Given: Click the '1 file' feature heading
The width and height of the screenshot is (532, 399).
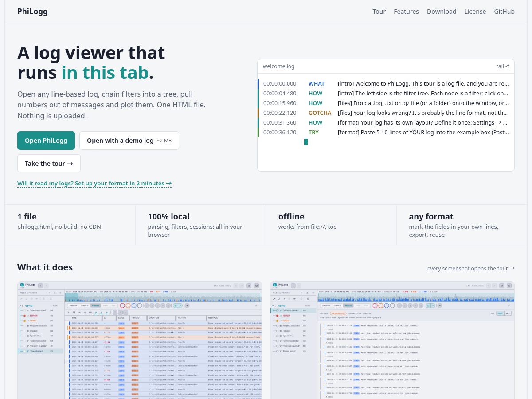Looking at the screenshot, I should [x=27, y=217].
